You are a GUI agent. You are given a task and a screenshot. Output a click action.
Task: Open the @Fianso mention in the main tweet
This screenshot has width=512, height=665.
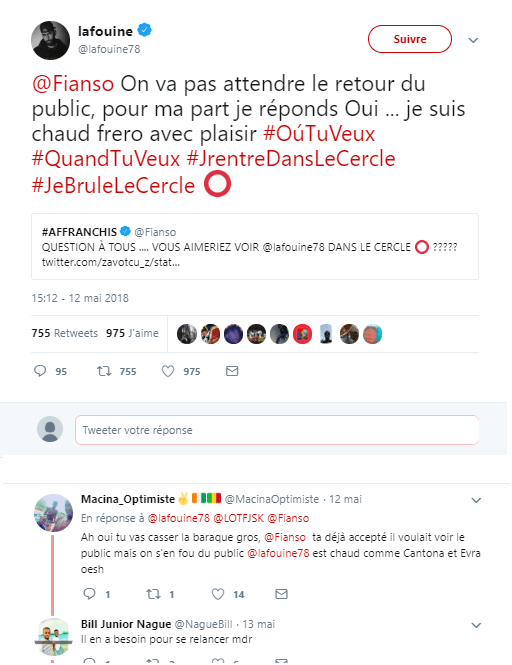(73, 84)
